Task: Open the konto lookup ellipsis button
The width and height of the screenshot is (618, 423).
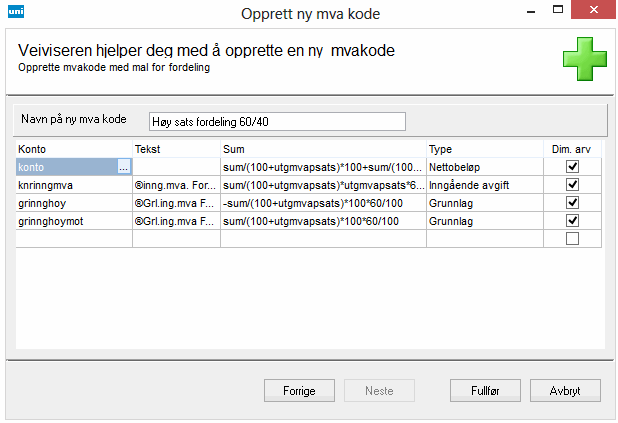Action: [x=124, y=168]
